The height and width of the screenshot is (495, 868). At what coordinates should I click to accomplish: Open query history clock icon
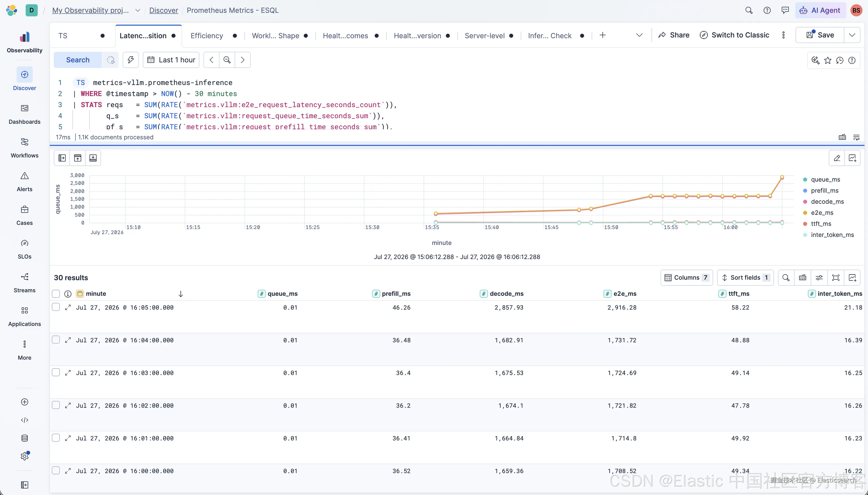pyautogui.click(x=839, y=60)
